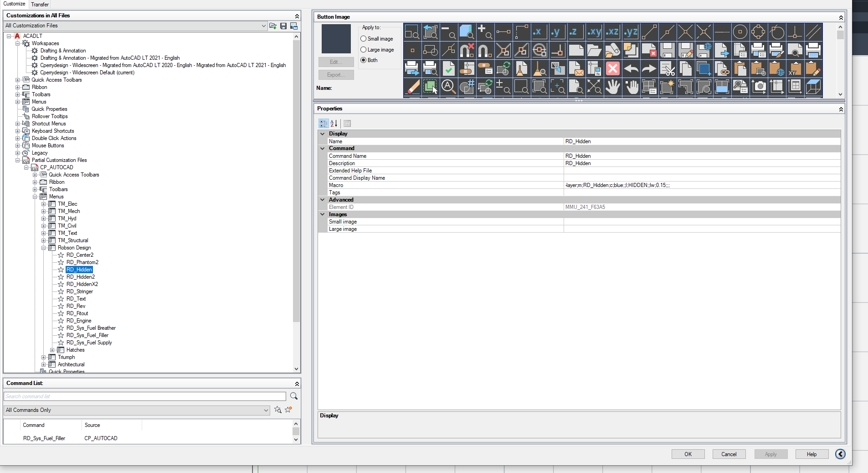Select the open folder icon in the image grid
Viewport: 868px width, 473px height.
(594, 50)
